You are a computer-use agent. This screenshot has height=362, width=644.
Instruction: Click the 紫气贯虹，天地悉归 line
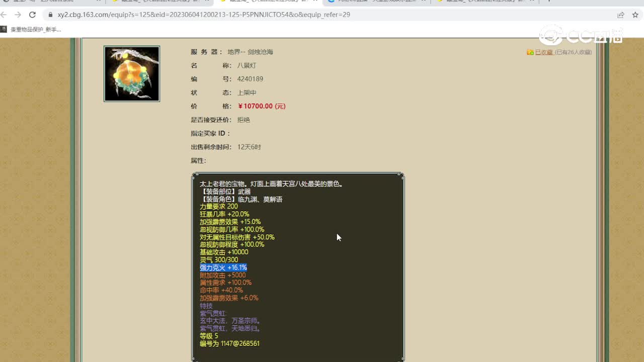[230, 328]
